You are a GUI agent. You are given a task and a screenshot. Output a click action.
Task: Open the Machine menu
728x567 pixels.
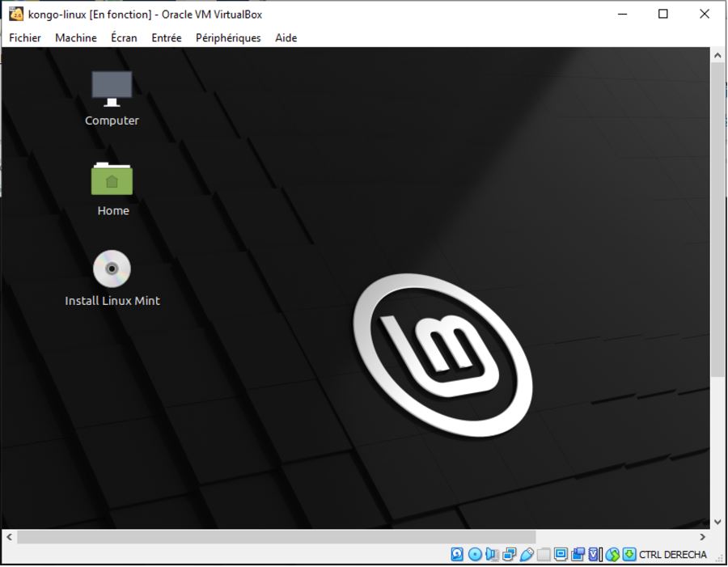tap(76, 38)
